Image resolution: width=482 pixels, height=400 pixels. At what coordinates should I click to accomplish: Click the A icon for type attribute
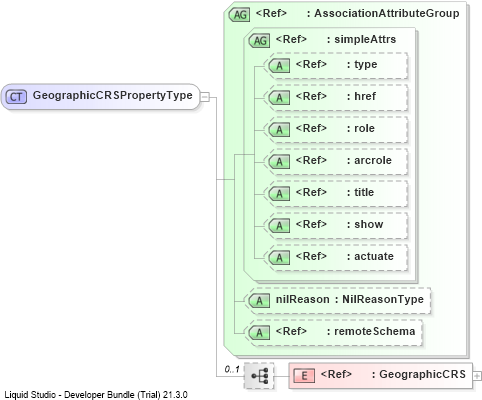[279, 65]
